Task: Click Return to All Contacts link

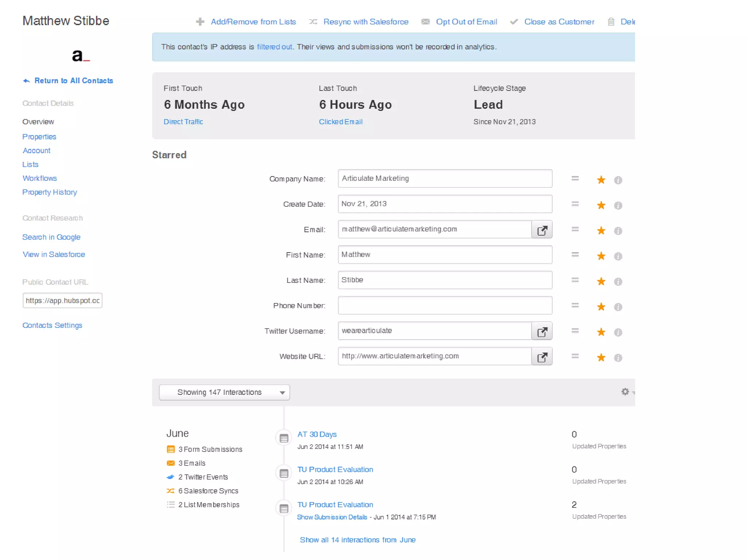Action: (x=73, y=81)
